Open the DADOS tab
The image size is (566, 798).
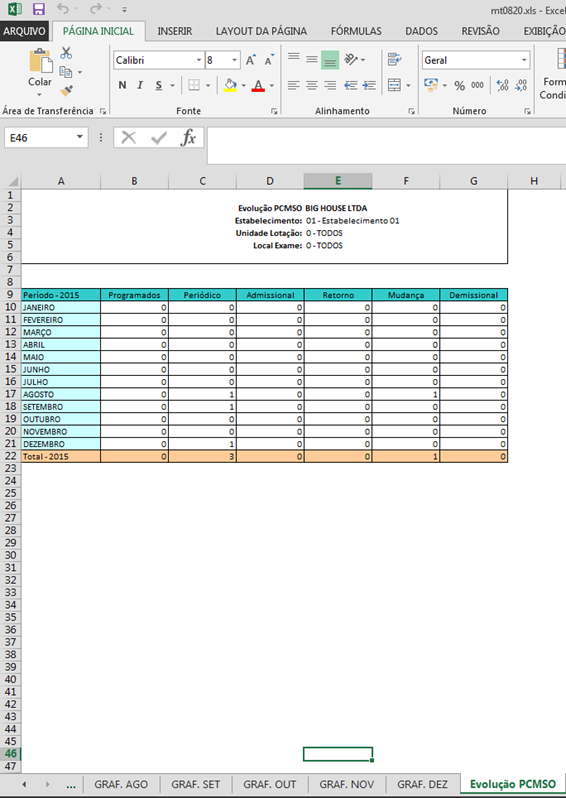click(421, 31)
